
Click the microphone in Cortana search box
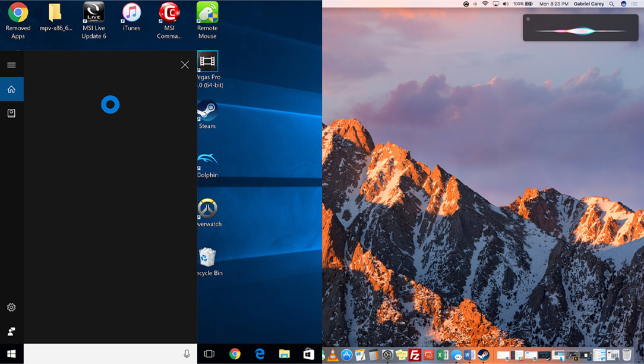[x=187, y=354]
